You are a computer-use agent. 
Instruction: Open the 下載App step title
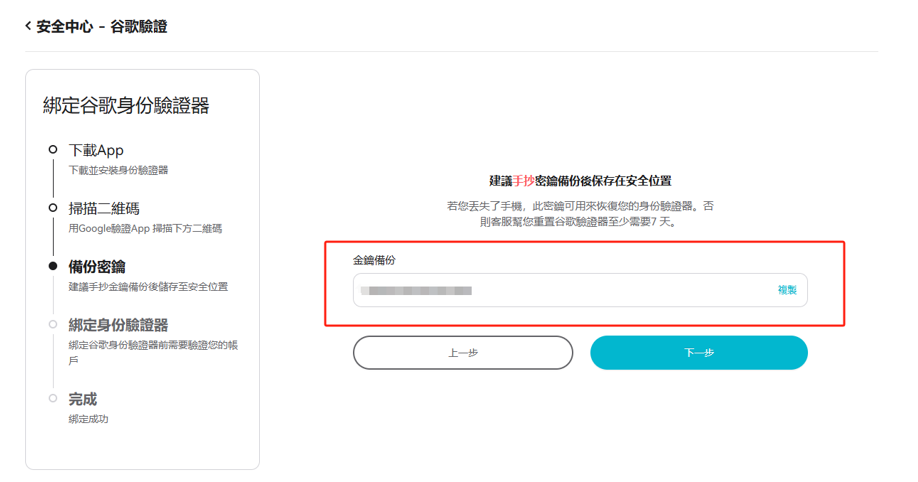point(96,150)
